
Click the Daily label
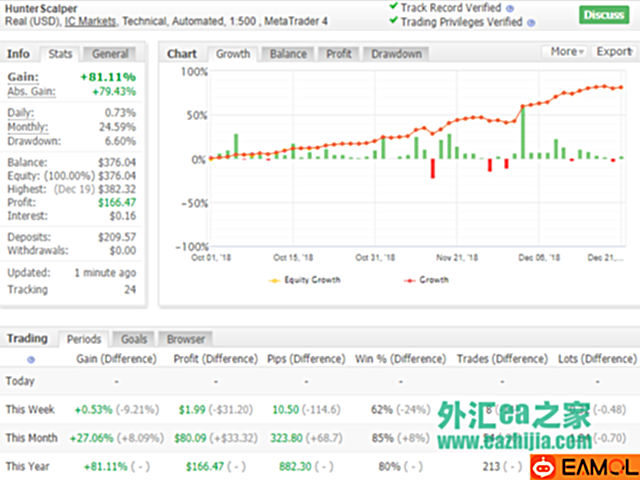(x=20, y=113)
